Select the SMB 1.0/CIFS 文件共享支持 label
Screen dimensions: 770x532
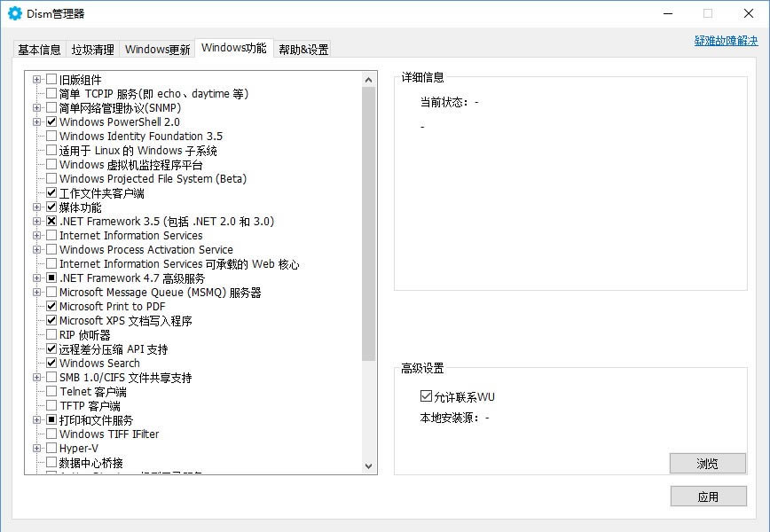(x=125, y=378)
